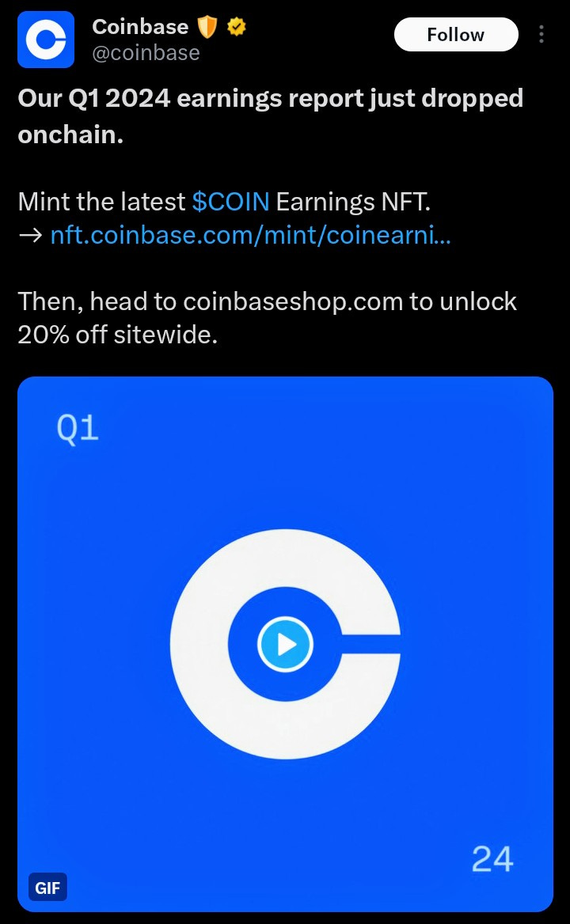Click the 24 label in the GIF

click(x=492, y=859)
